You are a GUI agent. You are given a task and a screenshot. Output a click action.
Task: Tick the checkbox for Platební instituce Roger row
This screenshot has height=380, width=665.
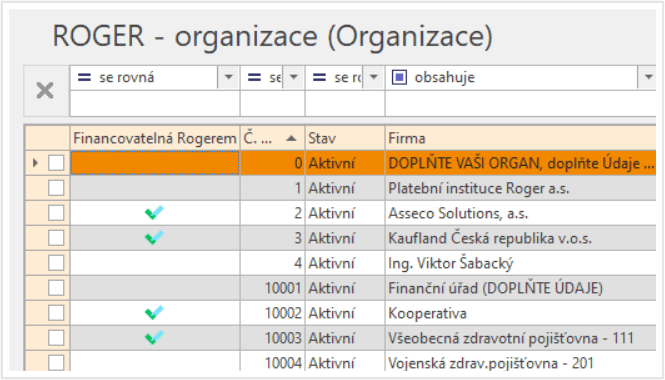click(56, 187)
